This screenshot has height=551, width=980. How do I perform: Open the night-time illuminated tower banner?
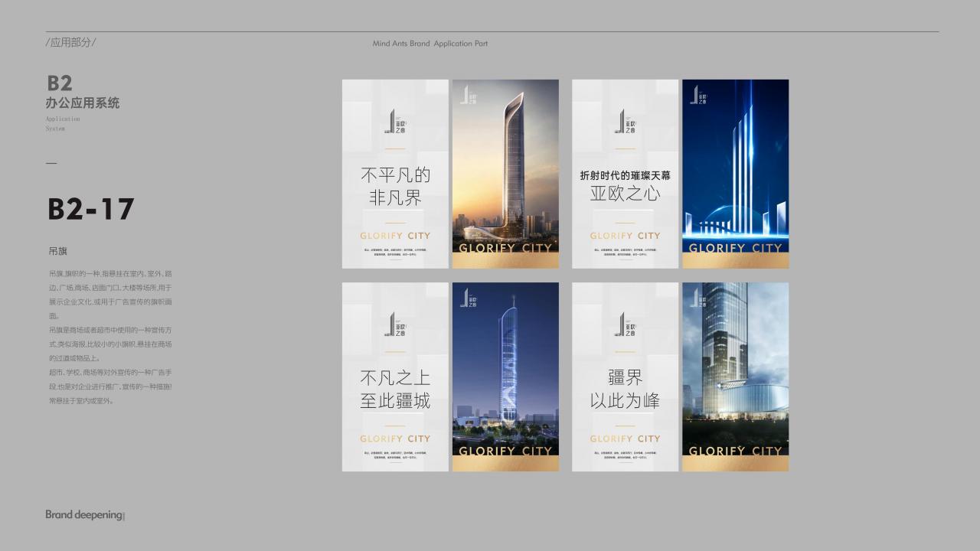505,367
